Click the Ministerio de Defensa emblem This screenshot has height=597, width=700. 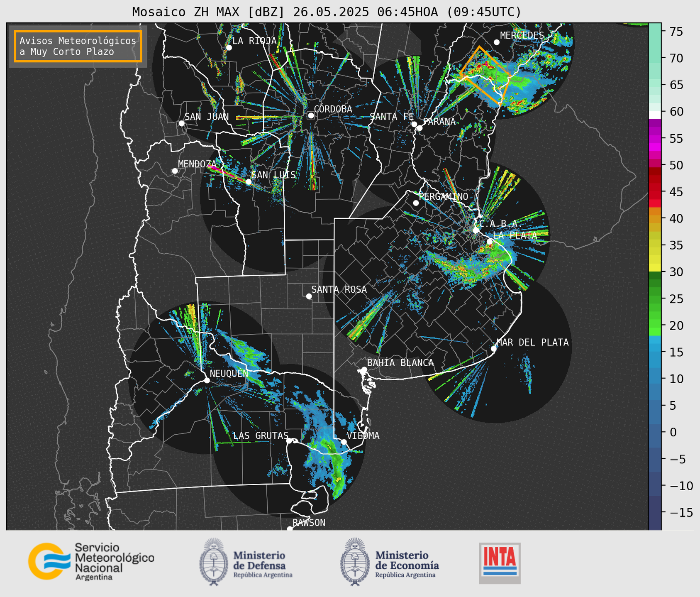tap(214, 562)
